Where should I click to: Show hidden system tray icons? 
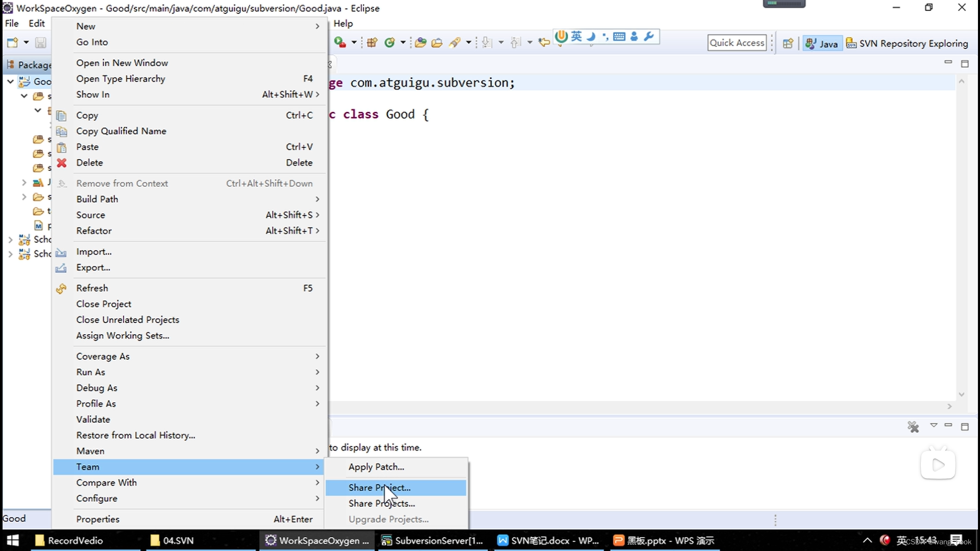pos(867,540)
